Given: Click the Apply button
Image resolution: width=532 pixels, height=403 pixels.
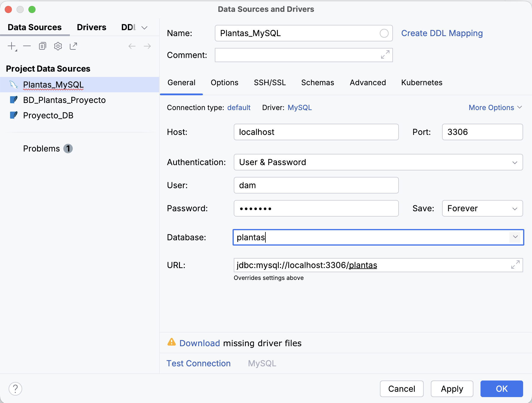Looking at the screenshot, I should [452, 389].
